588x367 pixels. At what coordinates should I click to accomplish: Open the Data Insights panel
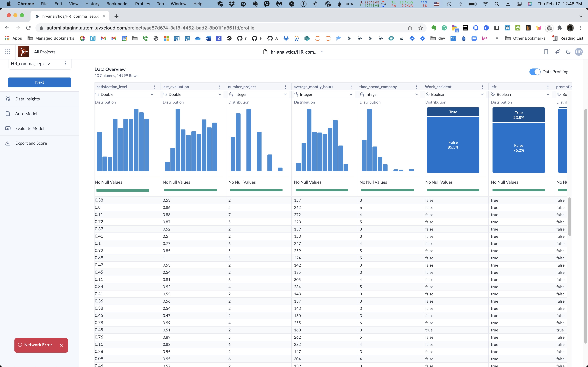27,99
